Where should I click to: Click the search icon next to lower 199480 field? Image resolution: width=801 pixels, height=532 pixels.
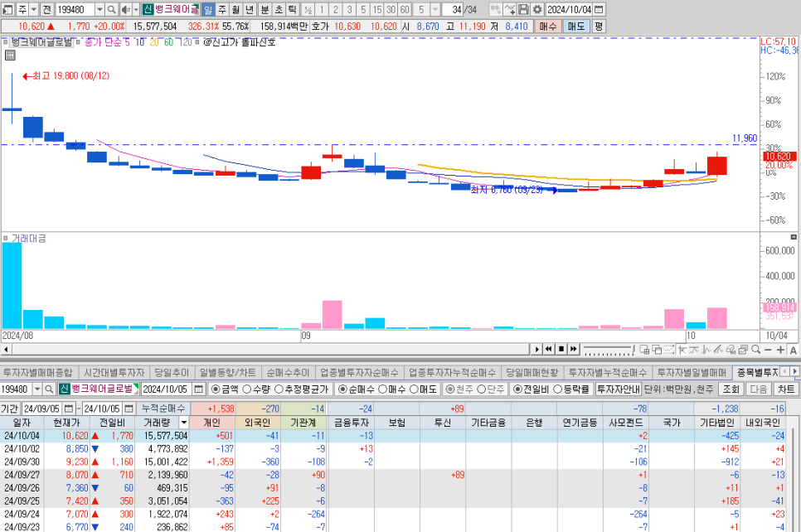[x=49, y=389]
